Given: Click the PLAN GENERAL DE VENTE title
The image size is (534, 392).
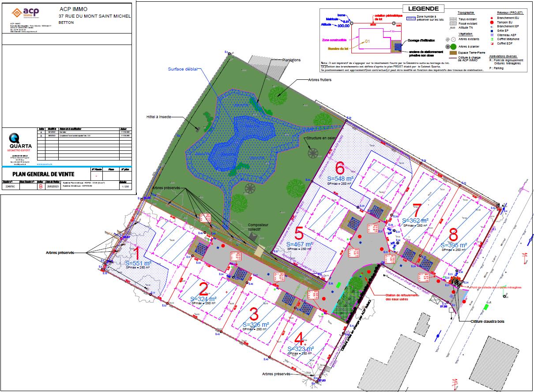Looking at the screenshot, I should click(x=43, y=174).
